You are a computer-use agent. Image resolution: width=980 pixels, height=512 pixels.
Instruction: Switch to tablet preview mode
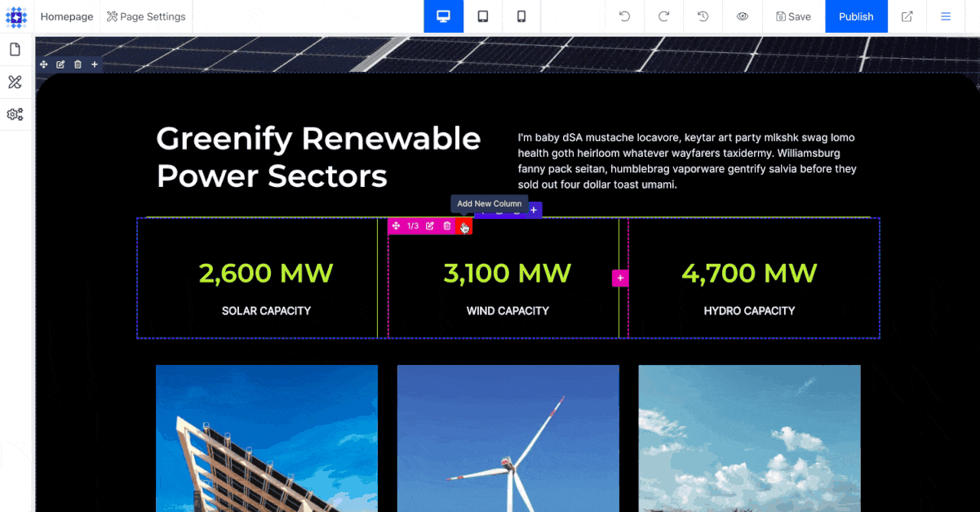(x=483, y=16)
